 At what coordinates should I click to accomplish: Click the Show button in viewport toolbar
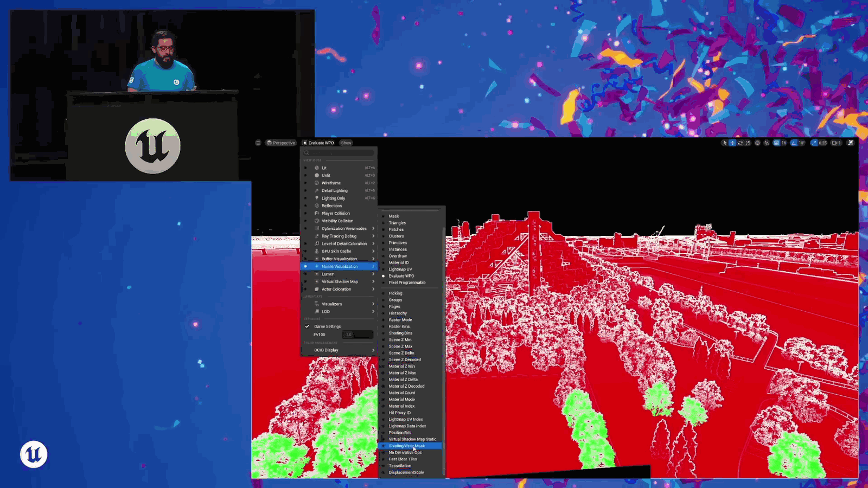(x=346, y=143)
